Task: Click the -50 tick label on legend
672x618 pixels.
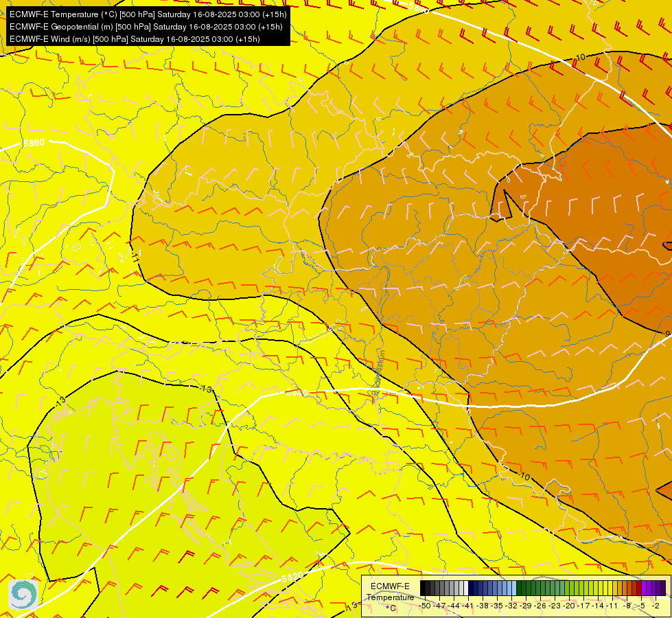Action: click(x=425, y=606)
